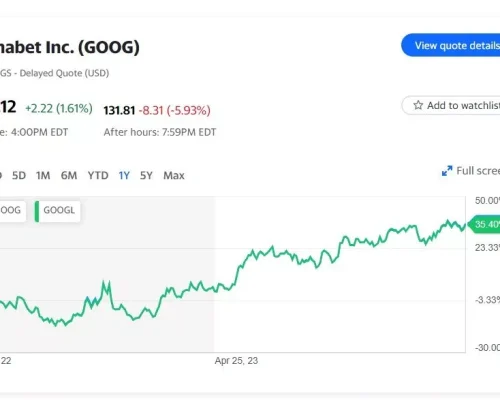Select the 1Y time range
The width and height of the screenshot is (500, 400).
tap(124, 175)
